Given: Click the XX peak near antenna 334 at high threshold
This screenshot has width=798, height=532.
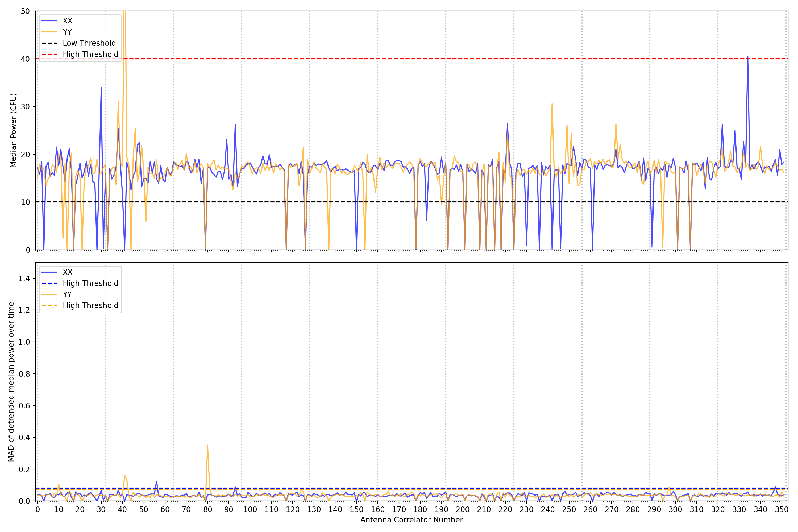Looking at the screenshot, I should [x=747, y=57].
